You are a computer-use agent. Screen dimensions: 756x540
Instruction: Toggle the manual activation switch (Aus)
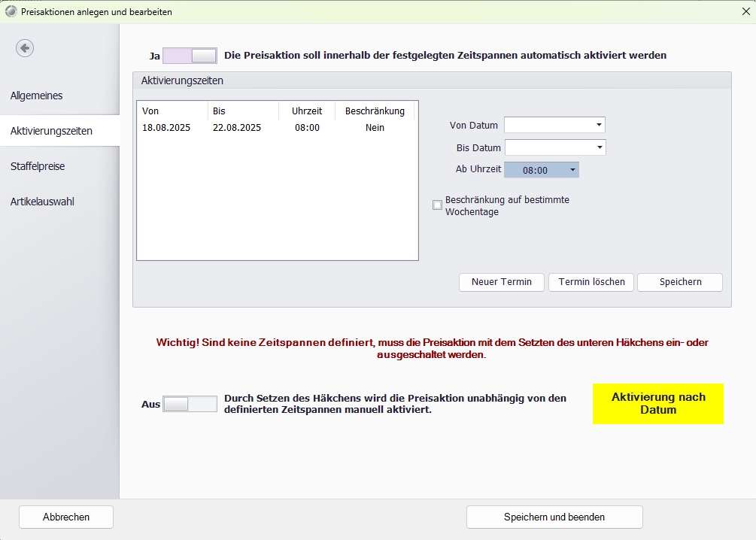click(x=190, y=404)
